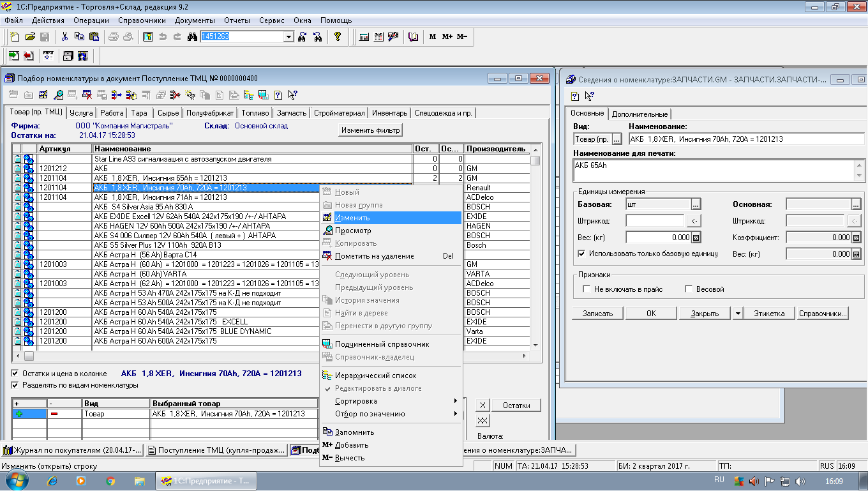Viewport: 868px width, 493px height.
Task: Click the paste clipboard icon in toolbar
Action: pos(94,36)
